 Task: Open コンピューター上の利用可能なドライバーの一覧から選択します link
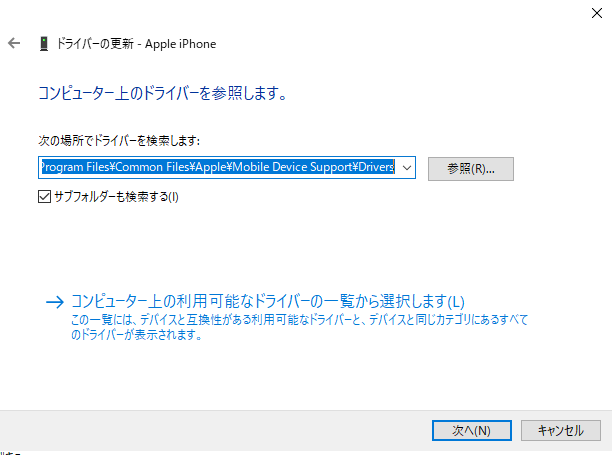point(268,301)
